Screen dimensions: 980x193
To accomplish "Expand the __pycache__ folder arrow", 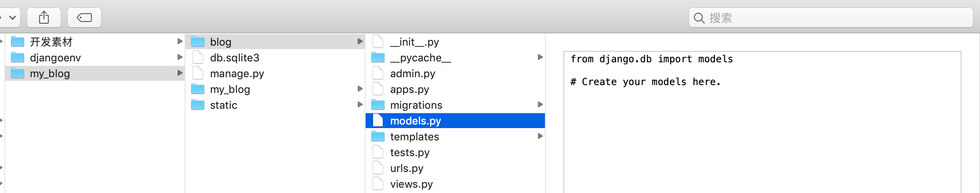I will [x=540, y=57].
